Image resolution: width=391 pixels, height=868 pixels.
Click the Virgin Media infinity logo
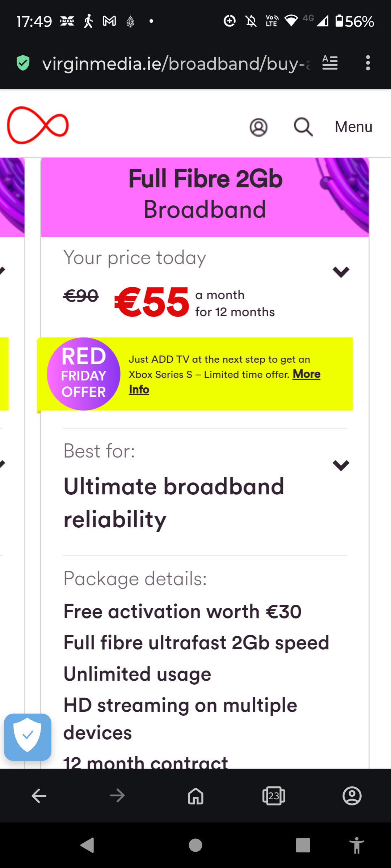click(x=38, y=125)
